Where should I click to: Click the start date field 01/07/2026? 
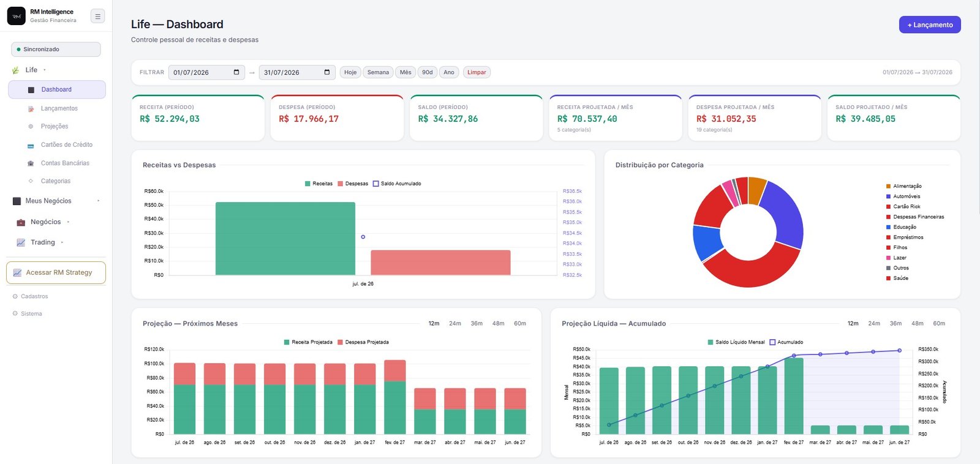[206, 72]
